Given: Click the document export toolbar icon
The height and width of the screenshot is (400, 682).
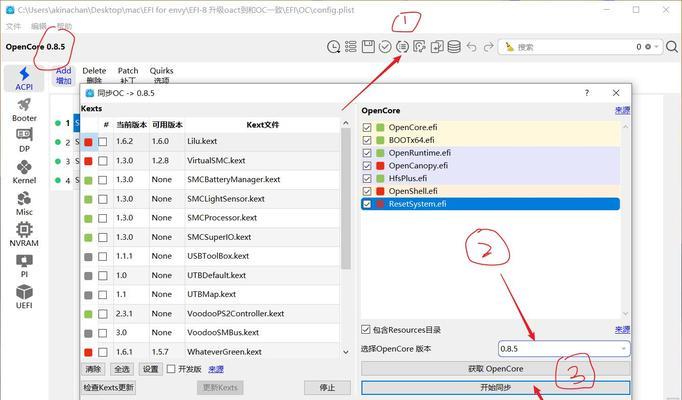Looking at the screenshot, I should [x=437, y=47].
